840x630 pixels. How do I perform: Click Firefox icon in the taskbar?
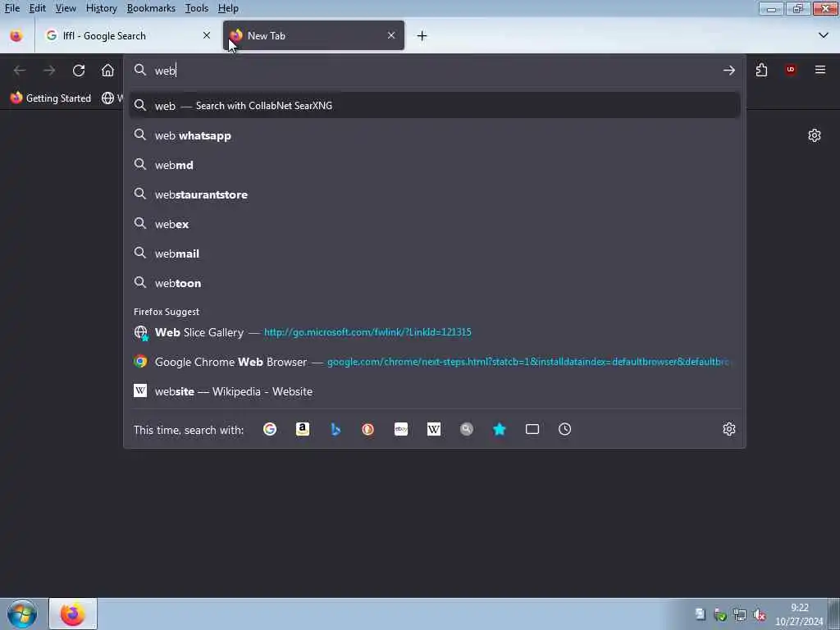coord(73,614)
